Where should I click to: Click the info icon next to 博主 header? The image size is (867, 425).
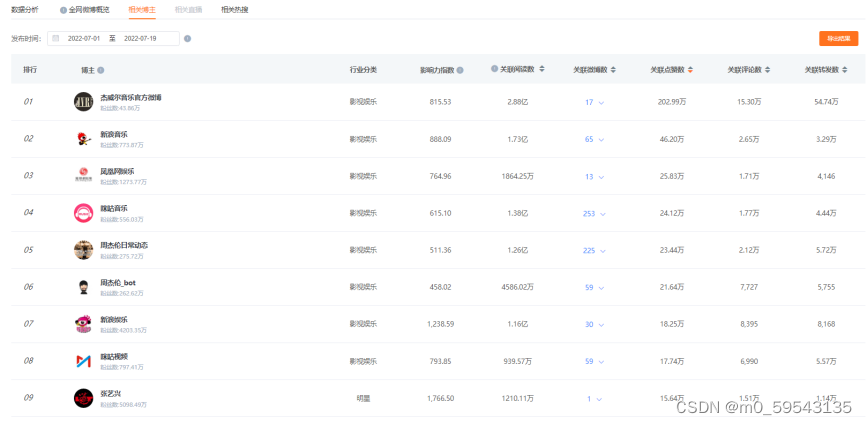(x=101, y=70)
